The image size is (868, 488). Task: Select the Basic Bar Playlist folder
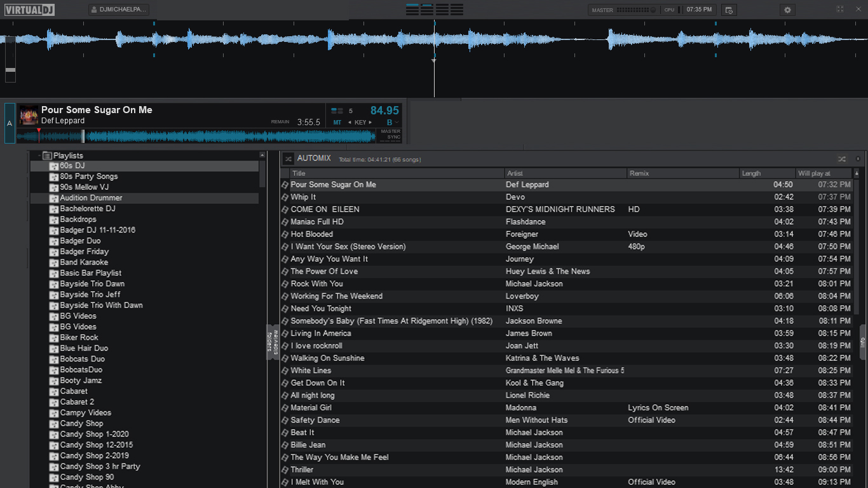coord(91,273)
